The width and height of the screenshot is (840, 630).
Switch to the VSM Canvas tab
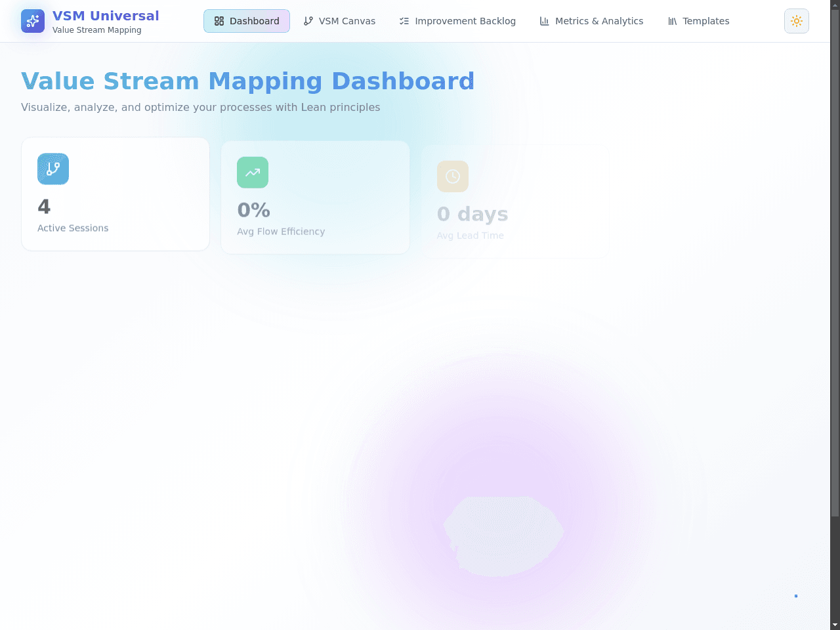pos(339,21)
